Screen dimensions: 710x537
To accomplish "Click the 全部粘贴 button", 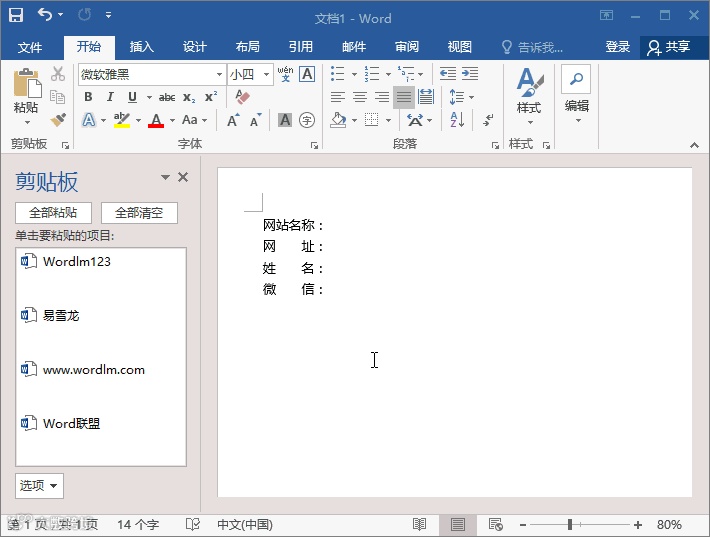I will coord(53,213).
